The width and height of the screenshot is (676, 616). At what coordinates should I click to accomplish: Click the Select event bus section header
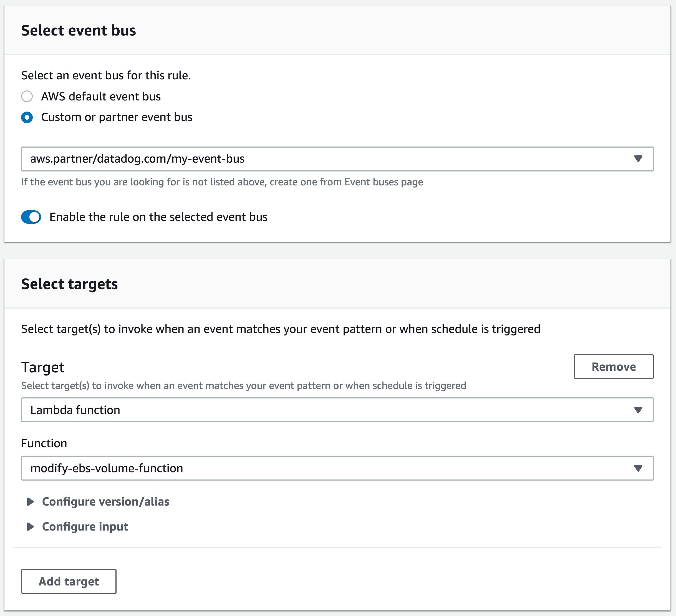(x=79, y=31)
